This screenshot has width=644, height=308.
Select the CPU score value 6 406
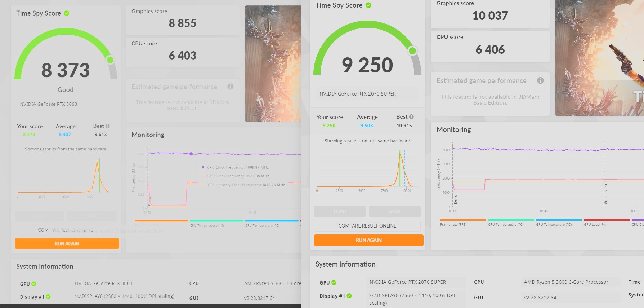490,49
